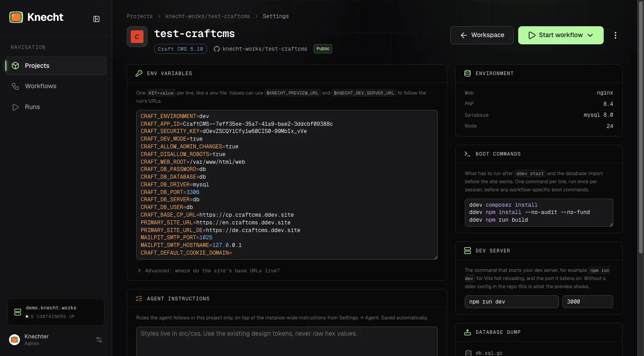Click into the ENV variables text area
Screen dimensions: 644x356
[x=287, y=185]
